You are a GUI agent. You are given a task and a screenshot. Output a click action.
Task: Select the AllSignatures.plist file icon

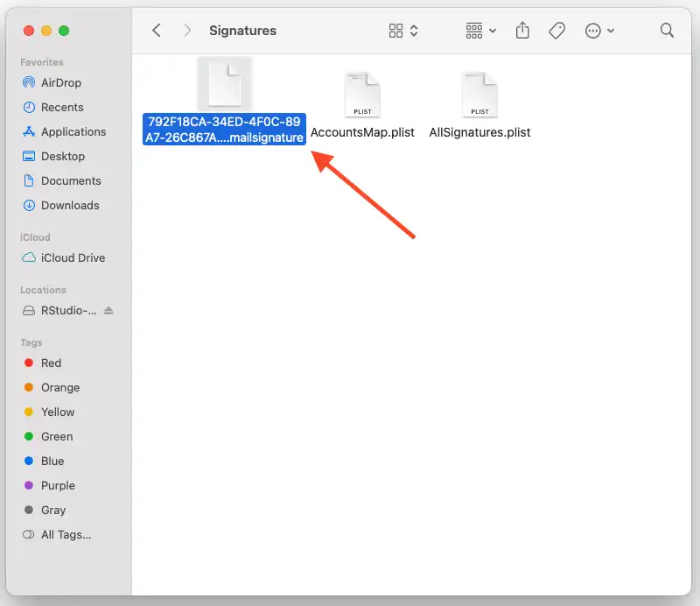479,95
